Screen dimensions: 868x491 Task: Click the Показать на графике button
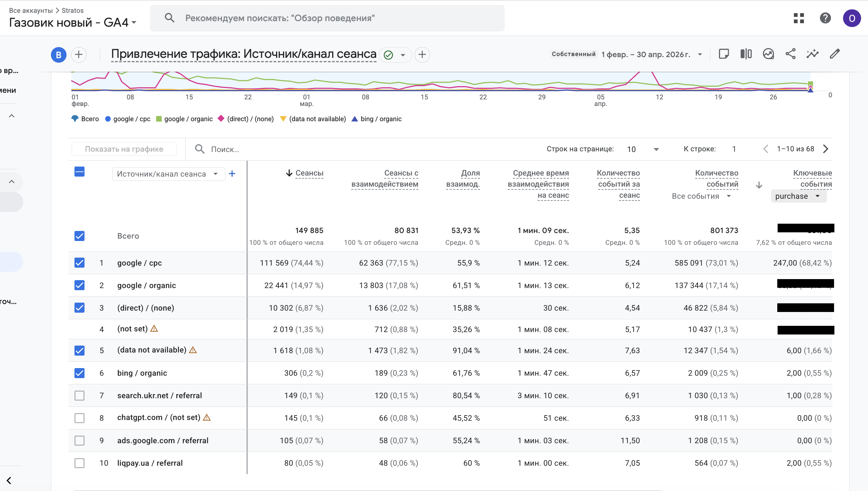(124, 149)
